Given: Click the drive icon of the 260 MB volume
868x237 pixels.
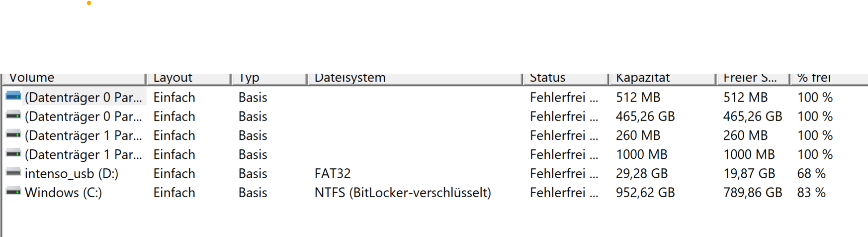Looking at the screenshot, I should click(x=13, y=135).
